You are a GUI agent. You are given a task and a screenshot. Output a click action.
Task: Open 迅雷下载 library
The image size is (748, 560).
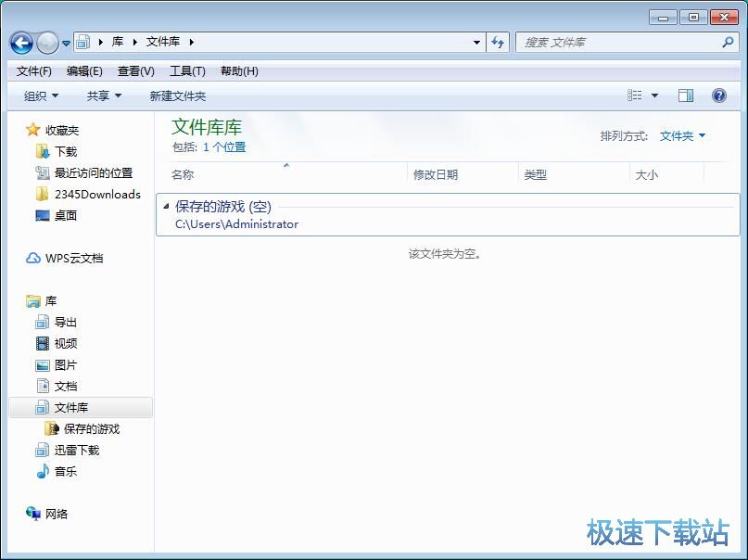coord(68,451)
